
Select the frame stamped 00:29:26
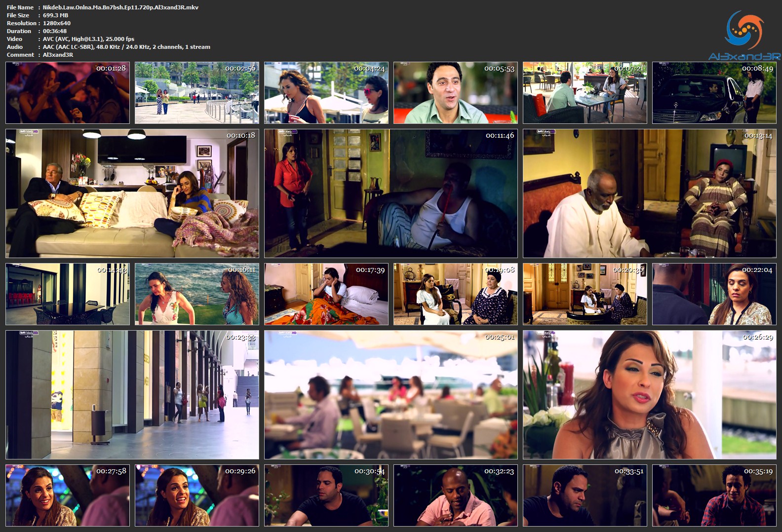[196, 495]
